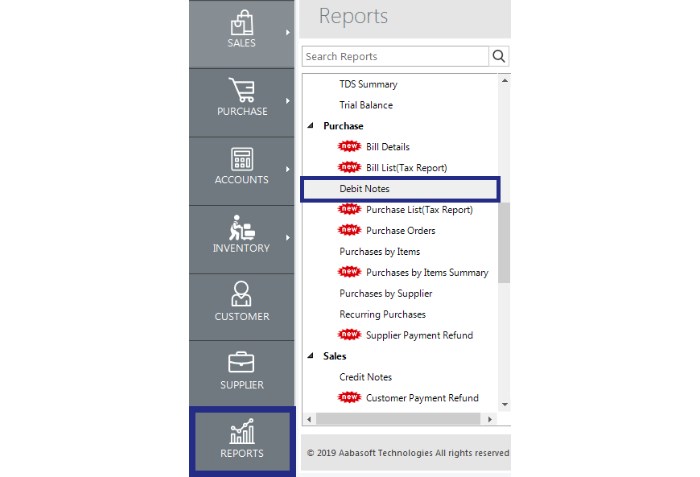Click the scroll up arrow of reports list
Screen dimensions: 700x477
tap(504, 81)
